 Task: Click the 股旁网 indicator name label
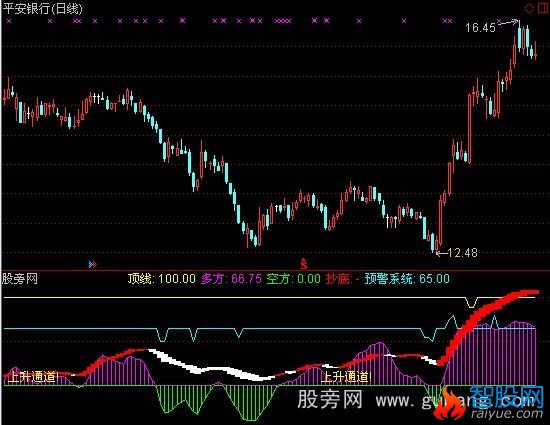20,279
